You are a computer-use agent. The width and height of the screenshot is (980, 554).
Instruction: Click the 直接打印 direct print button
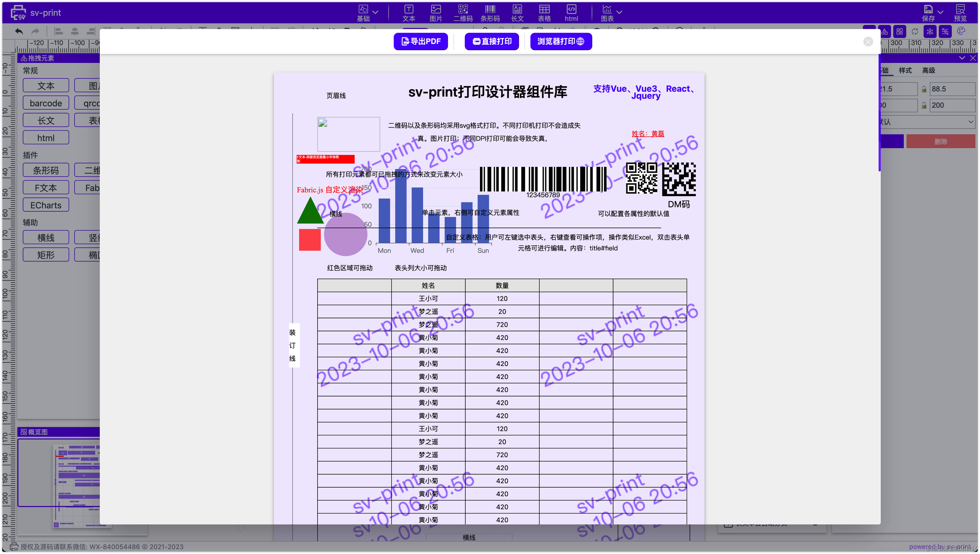(492, 41)
